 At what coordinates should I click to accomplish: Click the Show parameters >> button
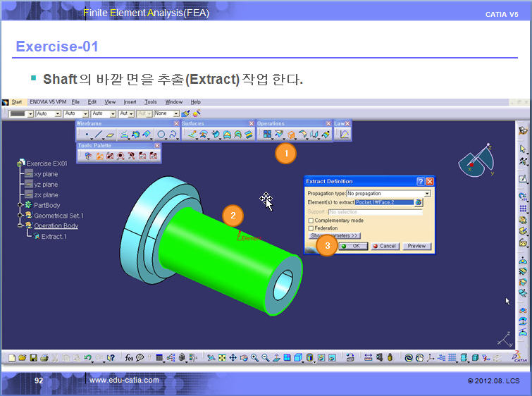coord(335,235)
